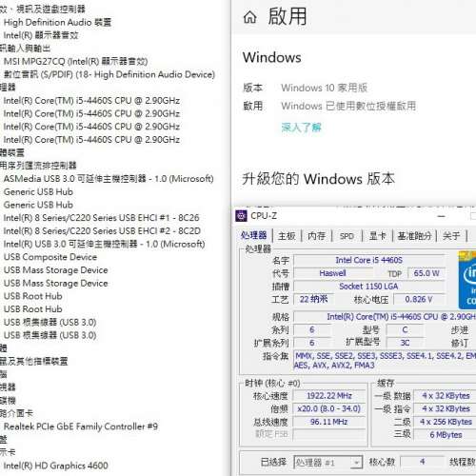Switch to the 主板 tab in CPU-Z
The image size is (476, 476).
click(x=287, y=236)
